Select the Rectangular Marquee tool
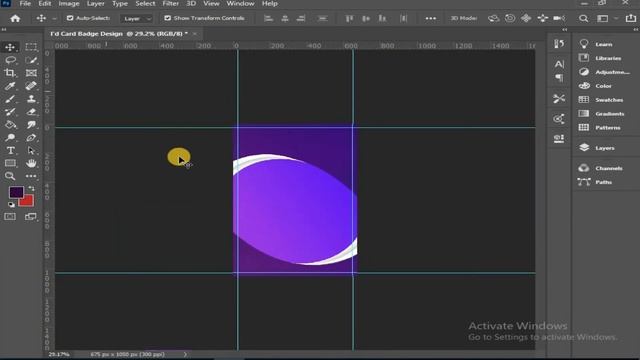This screenshot has height=360, width=640. [x=31, y=47]
